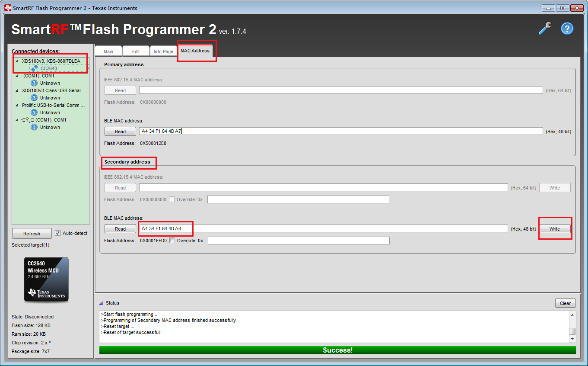Enable Override checkbox for secondary BLE address
588x366 pixels.
(172, 241)
